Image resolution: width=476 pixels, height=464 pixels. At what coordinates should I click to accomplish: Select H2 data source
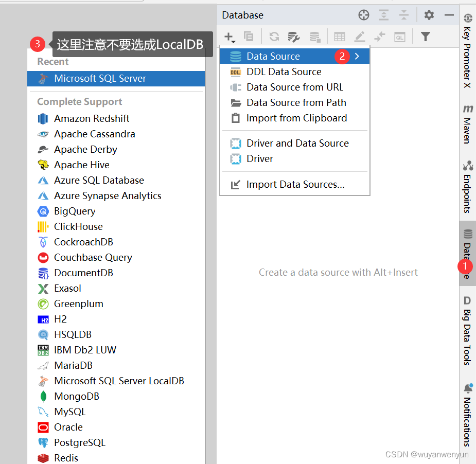click(116, 319)
